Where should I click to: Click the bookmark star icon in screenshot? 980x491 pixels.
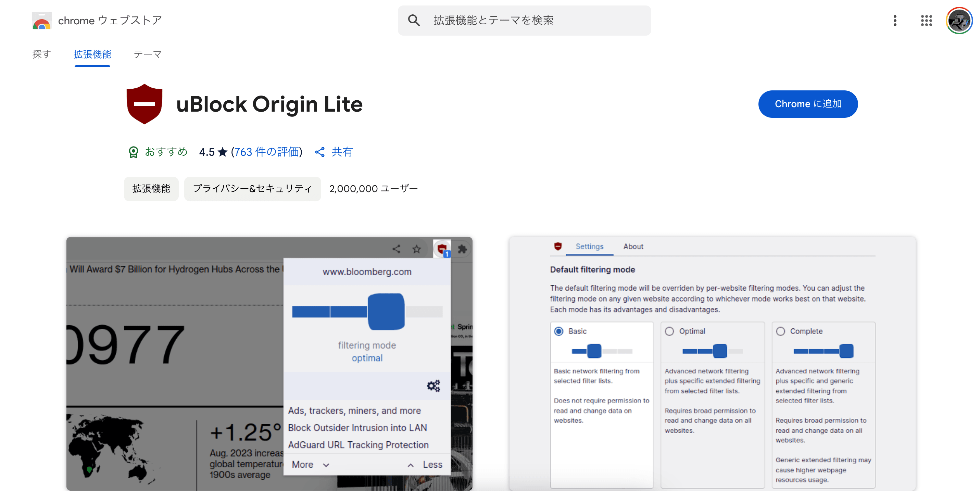(x=417, y=249)
